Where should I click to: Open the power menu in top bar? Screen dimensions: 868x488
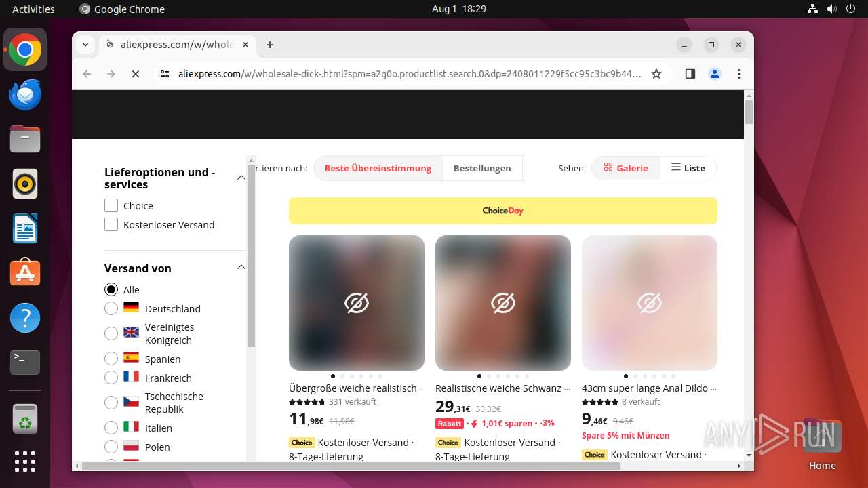(x=851, y=9)
